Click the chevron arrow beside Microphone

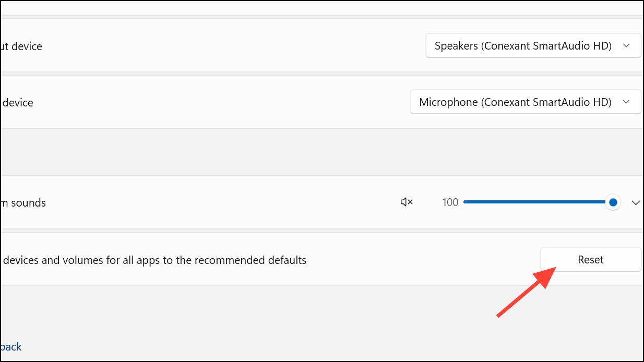pyautogui.click(x=627, y=102)
